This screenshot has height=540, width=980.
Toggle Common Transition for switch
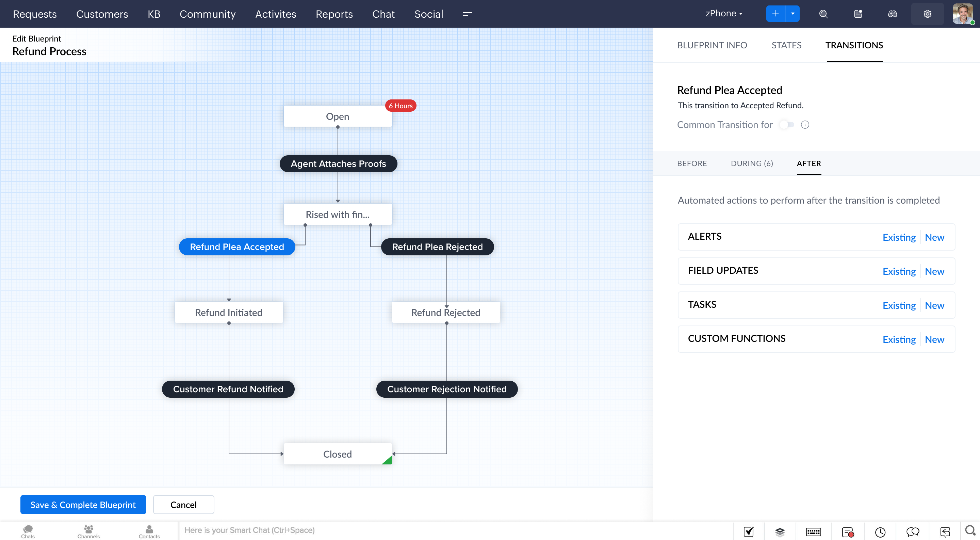(787, 125)
